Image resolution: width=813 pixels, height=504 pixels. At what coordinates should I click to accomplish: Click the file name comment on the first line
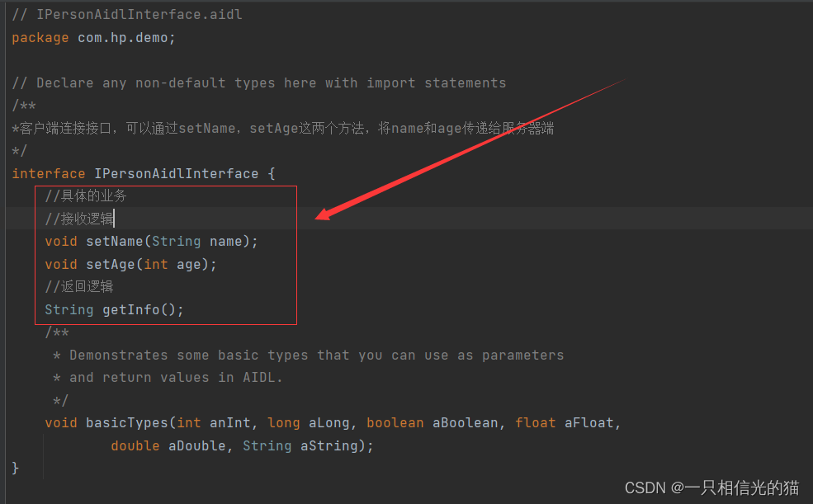[x=127, y=15]
